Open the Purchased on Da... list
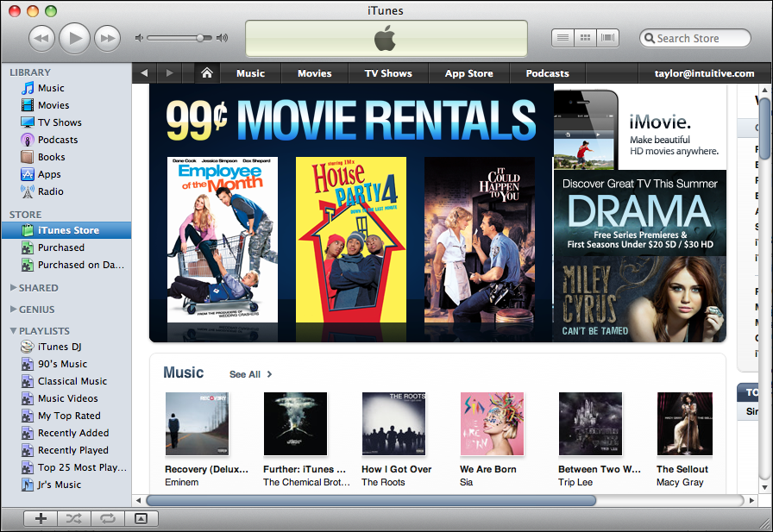 click(66, 265)
